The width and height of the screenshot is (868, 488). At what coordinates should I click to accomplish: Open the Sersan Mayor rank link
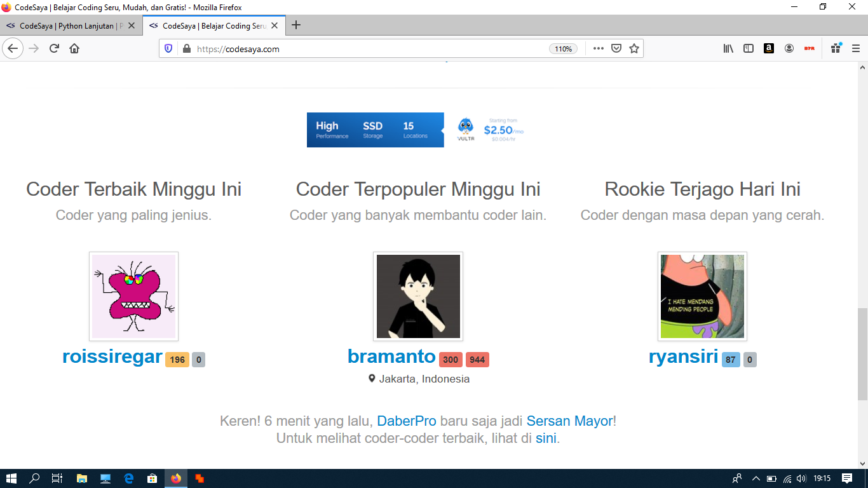(570, 421)
